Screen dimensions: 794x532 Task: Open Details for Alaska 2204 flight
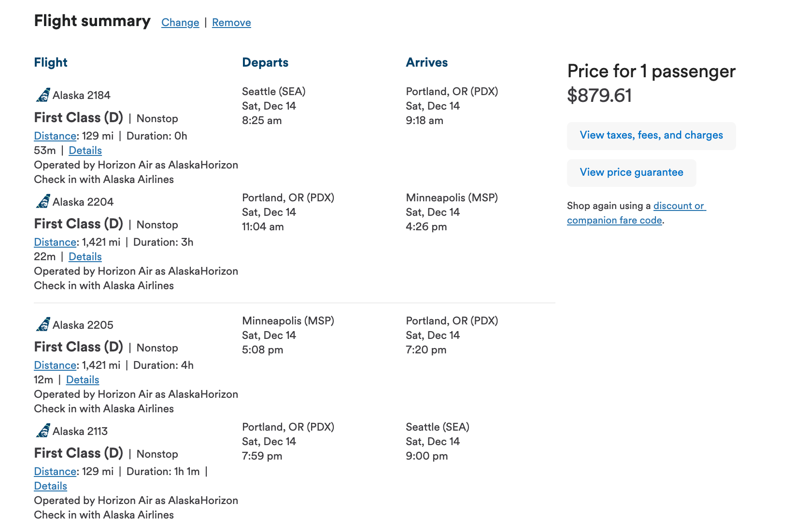click(85, 257)
